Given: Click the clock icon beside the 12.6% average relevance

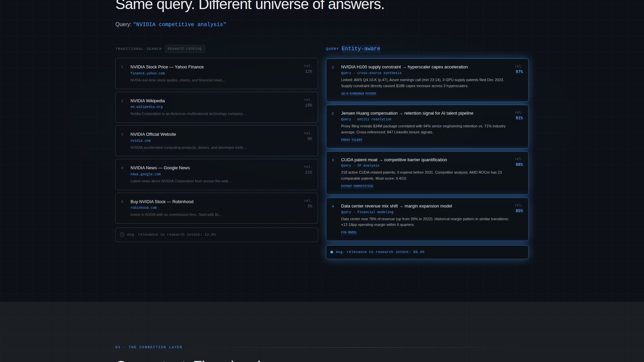Looking at the screenshot, I should [122, 235].
